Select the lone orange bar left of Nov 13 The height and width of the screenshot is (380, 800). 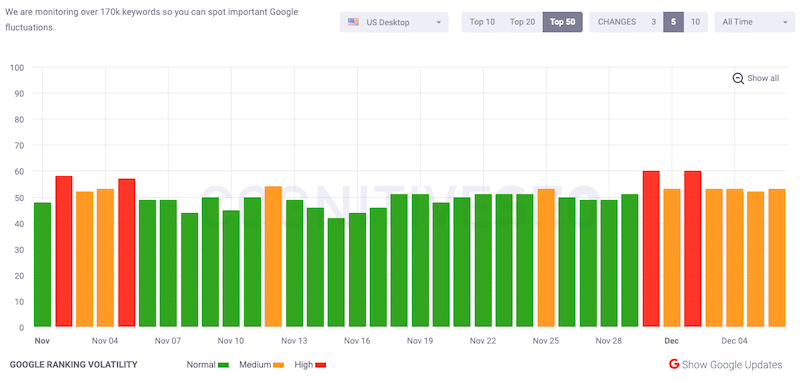[x=273, y=257]
